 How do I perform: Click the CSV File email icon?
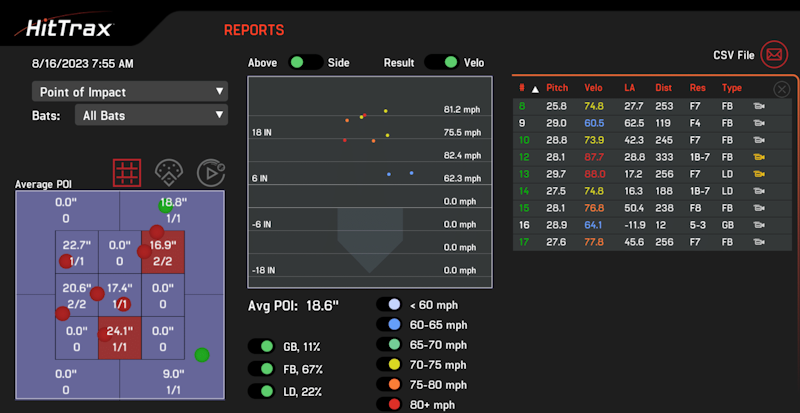(x=774, y=54)
